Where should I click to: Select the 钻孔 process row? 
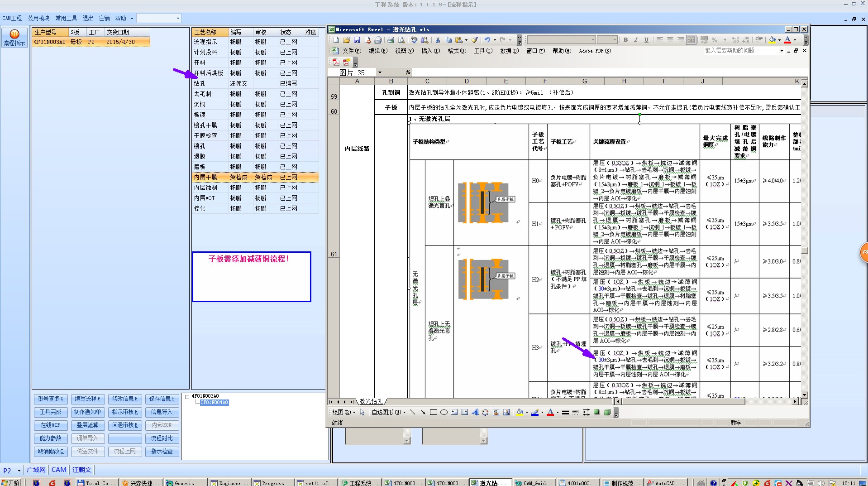click(x=255, y=83)
